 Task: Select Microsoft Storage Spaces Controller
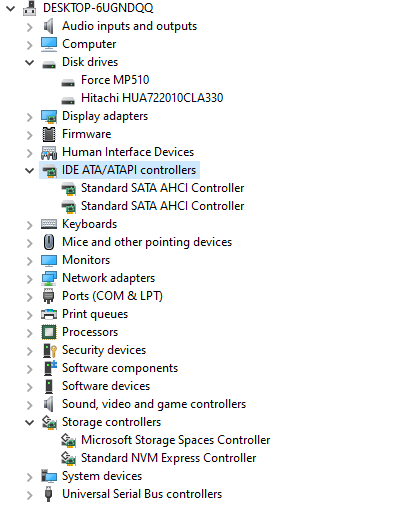coord(175,440)
